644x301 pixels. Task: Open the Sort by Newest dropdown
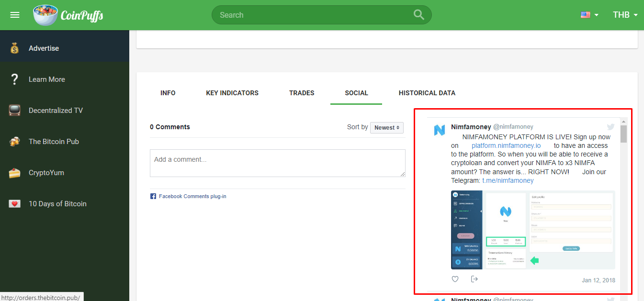coord(387,127)
